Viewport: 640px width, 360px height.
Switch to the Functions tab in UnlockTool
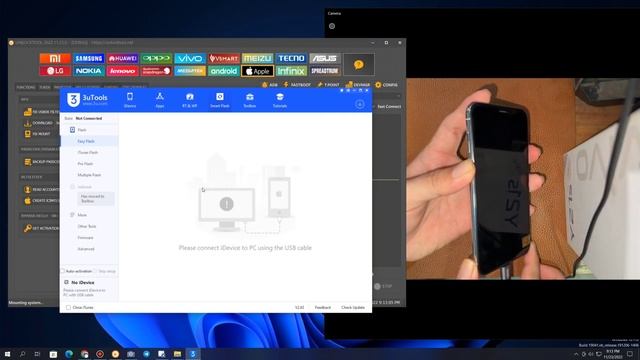(26, 87)
